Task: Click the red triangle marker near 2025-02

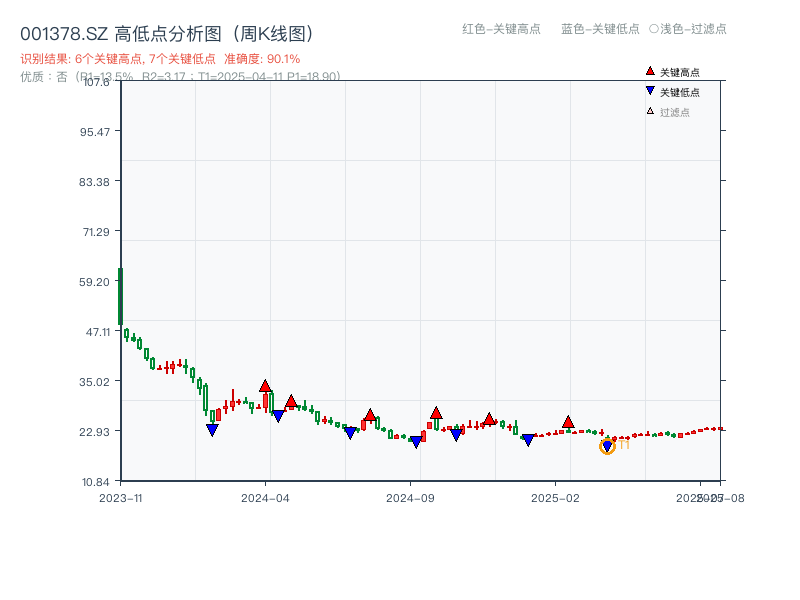Action: [x=567, y=424]
